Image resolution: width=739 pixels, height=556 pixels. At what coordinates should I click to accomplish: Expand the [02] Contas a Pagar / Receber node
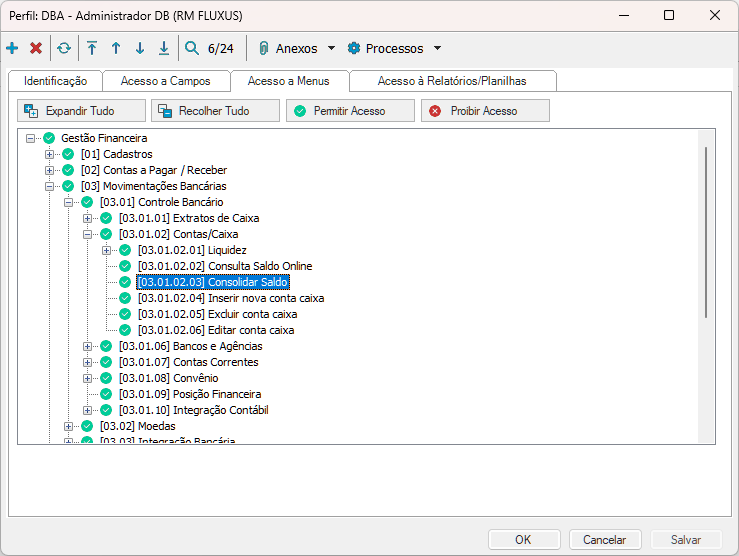pos(49,170)
